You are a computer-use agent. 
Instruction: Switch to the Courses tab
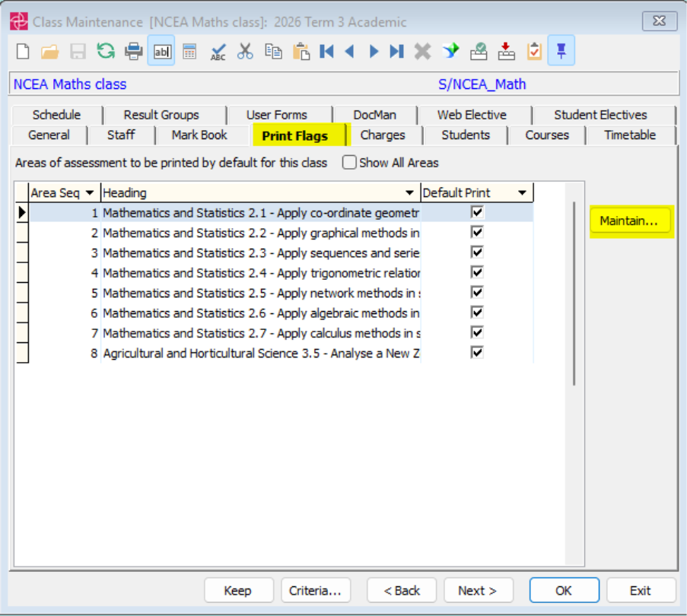click(x=547, y=135)
